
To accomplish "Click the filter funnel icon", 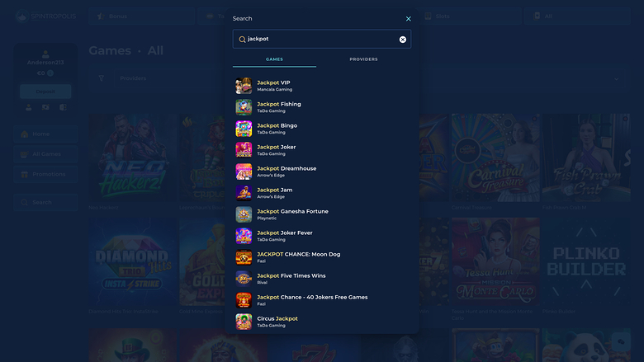I will click(x=102, y=78).
